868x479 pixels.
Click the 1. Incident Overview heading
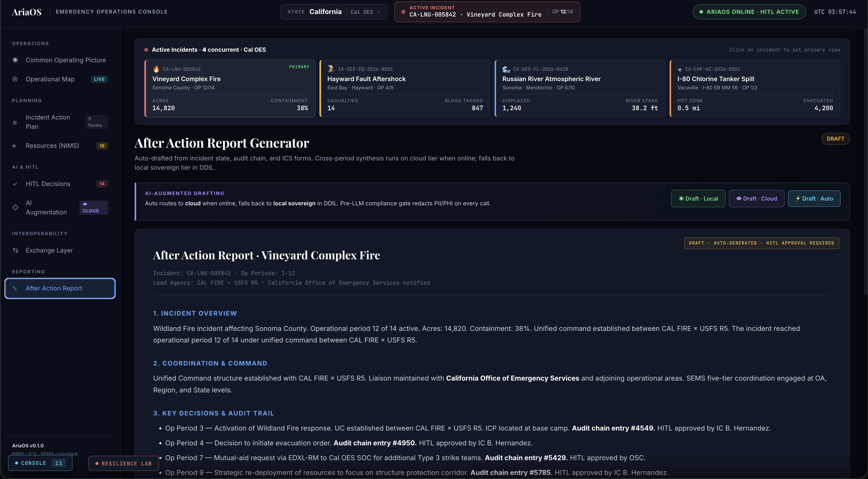click(195, 313)
